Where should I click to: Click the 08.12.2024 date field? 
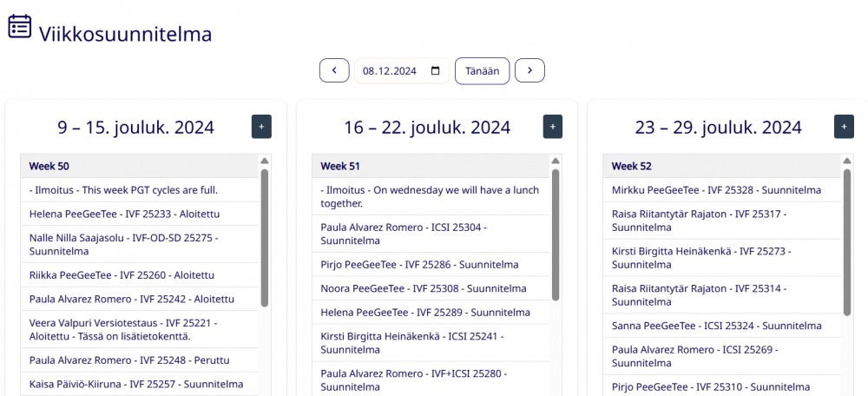[391, 71]
